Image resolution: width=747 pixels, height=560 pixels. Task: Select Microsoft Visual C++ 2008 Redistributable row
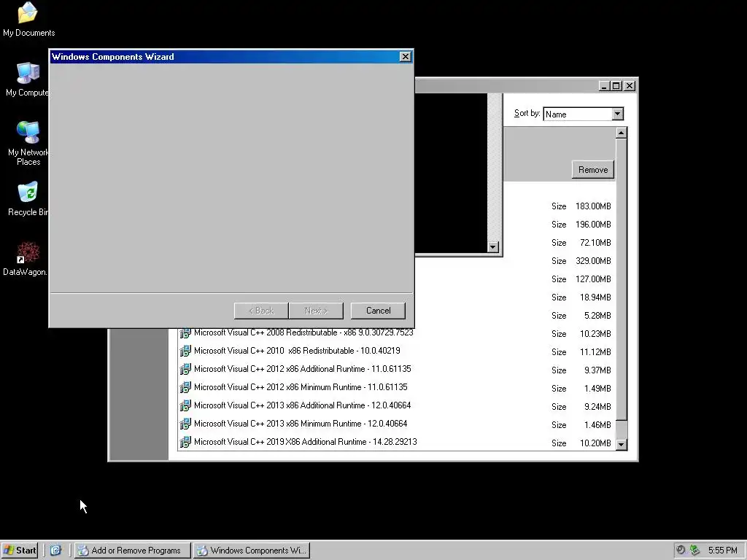(x=397, y=332)
